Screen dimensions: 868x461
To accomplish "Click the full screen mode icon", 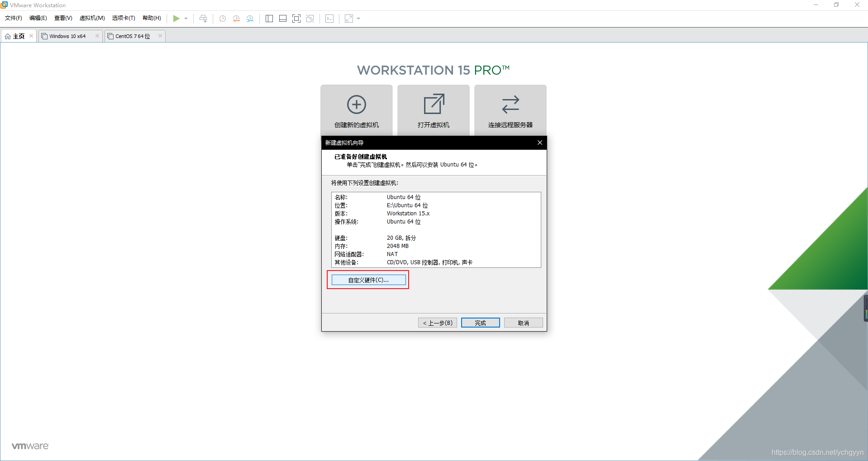I will 296,19.
